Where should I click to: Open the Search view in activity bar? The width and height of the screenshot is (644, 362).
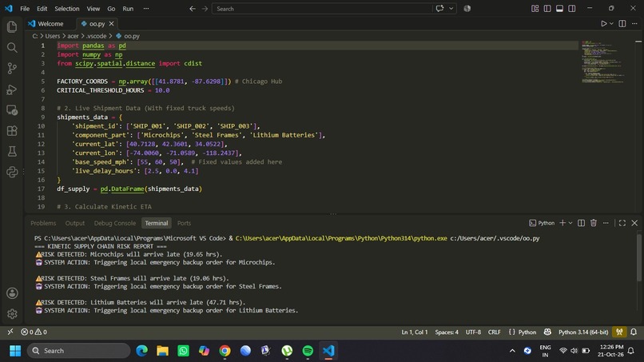tap(12, 48)
